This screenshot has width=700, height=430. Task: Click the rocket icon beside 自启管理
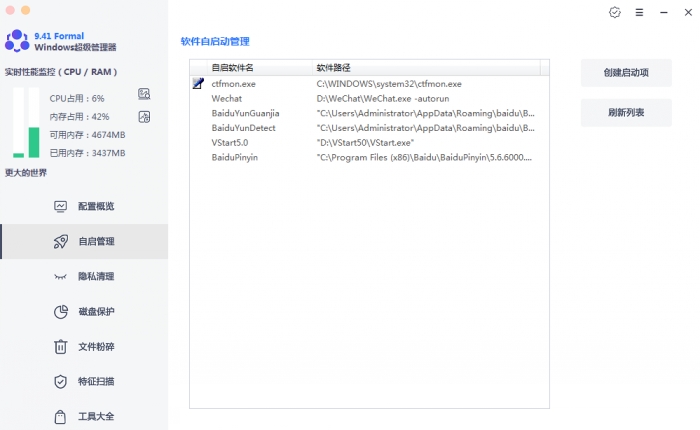pyautogui.click(x=61, y=242)
